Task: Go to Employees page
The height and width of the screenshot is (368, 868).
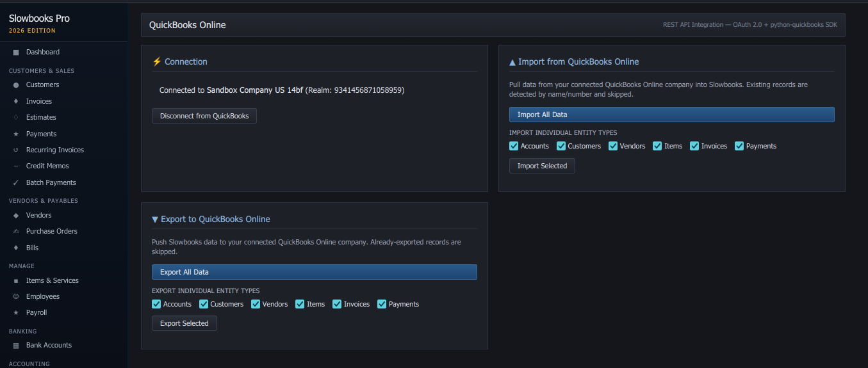Action: tap(43, 296)
